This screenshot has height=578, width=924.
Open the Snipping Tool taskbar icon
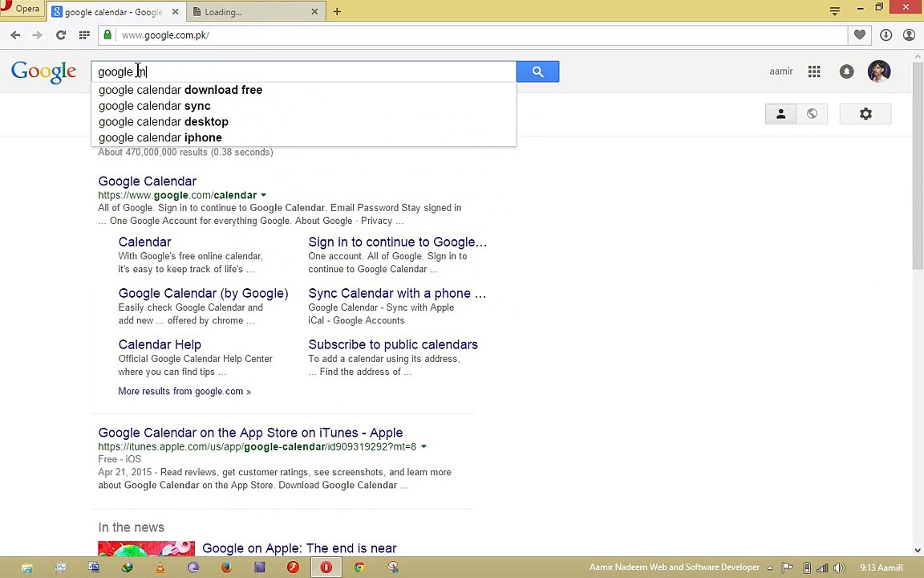(392, 568)
